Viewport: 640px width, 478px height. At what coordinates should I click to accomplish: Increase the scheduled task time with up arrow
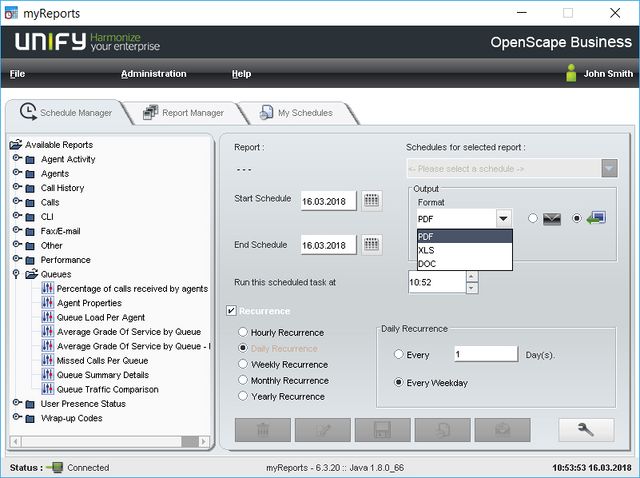[472, 277]
